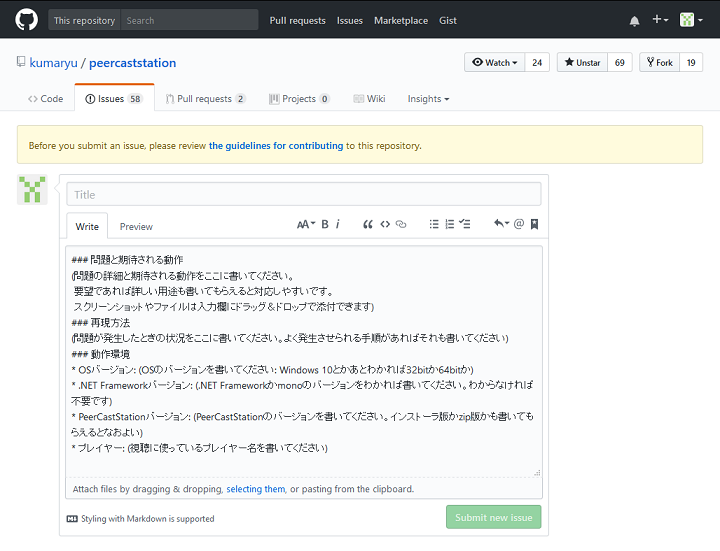Click the reference bookmark icon

[534, 224]
